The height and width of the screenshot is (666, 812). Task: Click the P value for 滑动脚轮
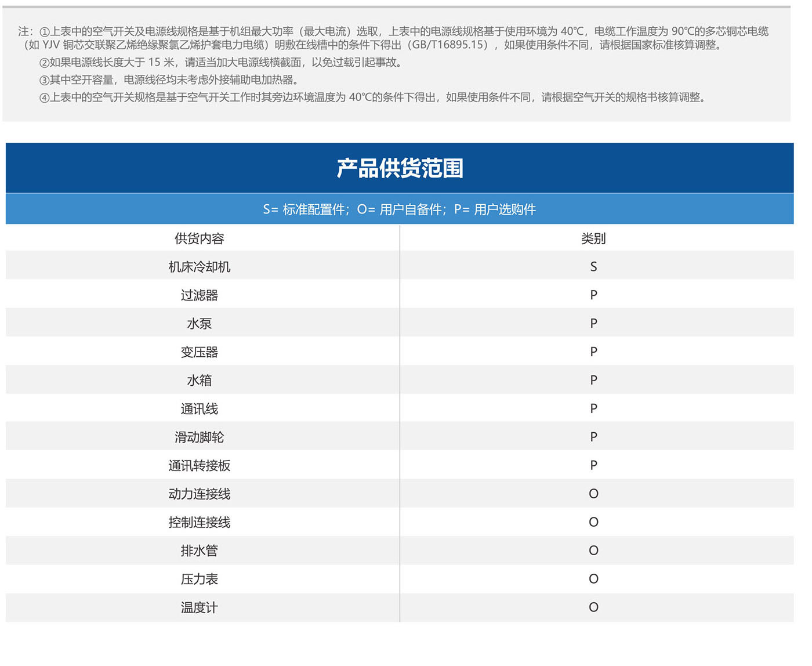tap(593, 437)
